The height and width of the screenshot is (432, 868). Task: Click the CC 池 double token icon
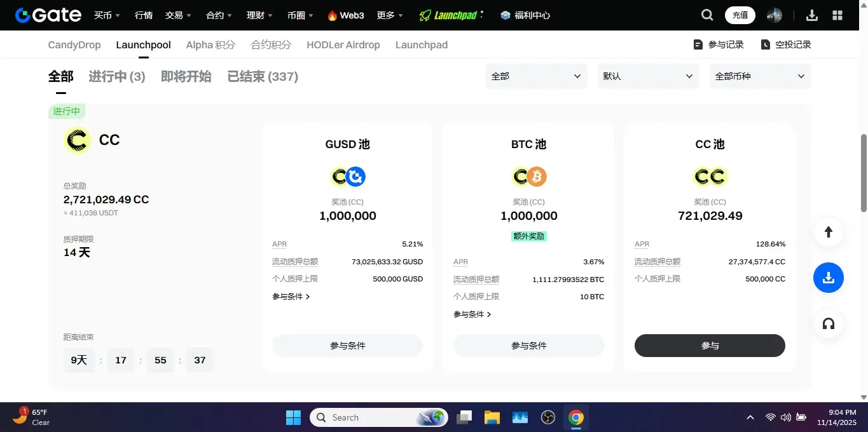710,176
